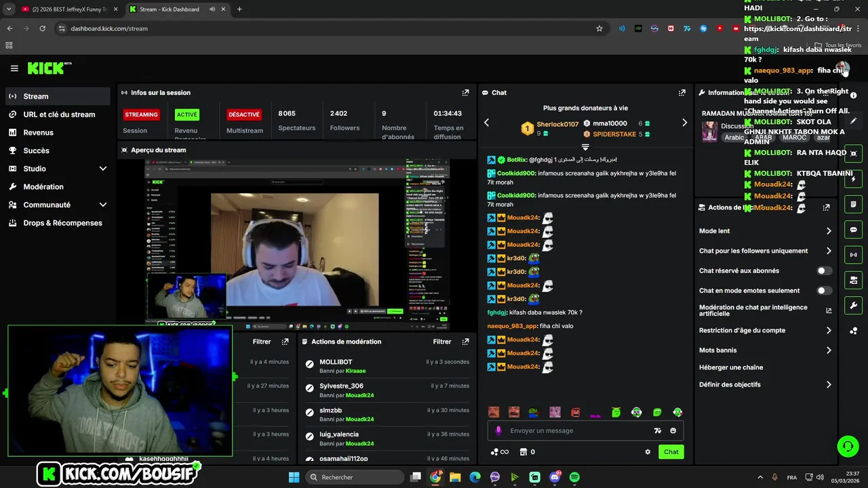This screenshot has width=868, height=488.
Task: Click the Kiraaae moderator link
Action: 355,371
